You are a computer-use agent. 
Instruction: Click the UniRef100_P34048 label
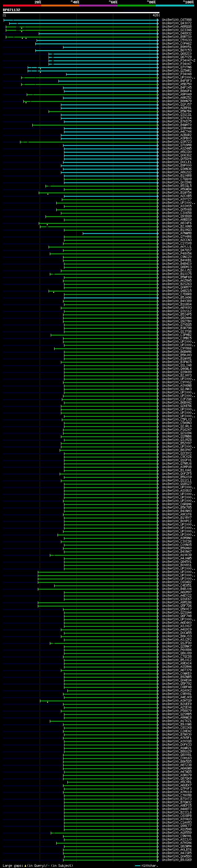pyautogui.click(x=177, y=74)
